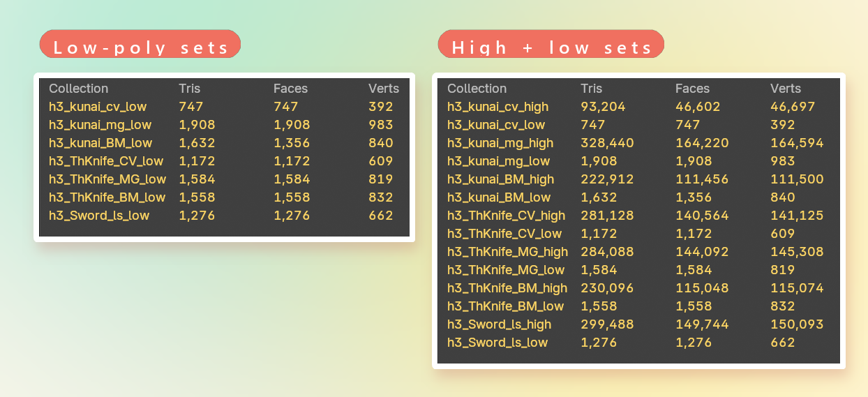Select the h3_ThKnife_CV_high collection name

[507, 216]
